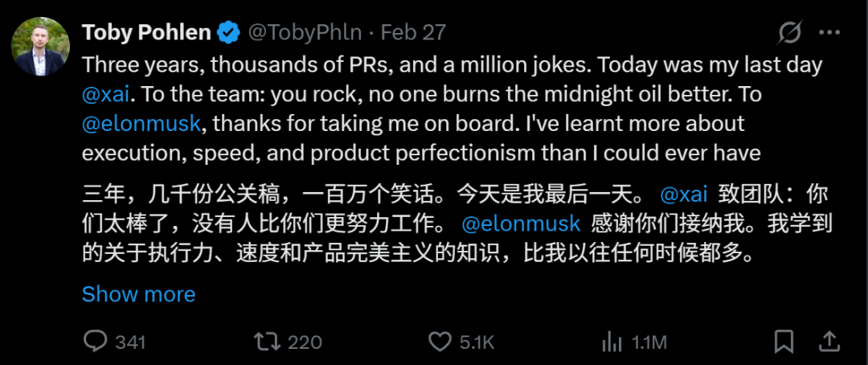Click the Grok icon beside the date
The width and height of the screenshot is (868, 365).
coord(789,33)
